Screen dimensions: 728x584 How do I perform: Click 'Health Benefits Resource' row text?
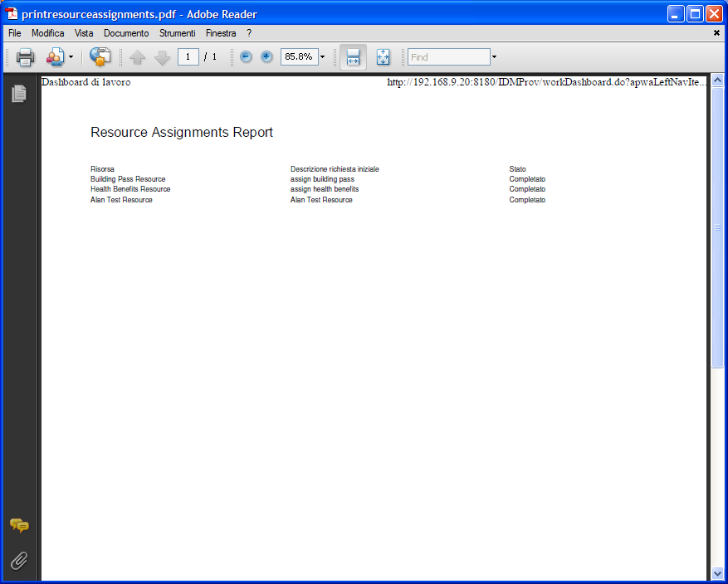pyautogui.click(x=130, y=189)
